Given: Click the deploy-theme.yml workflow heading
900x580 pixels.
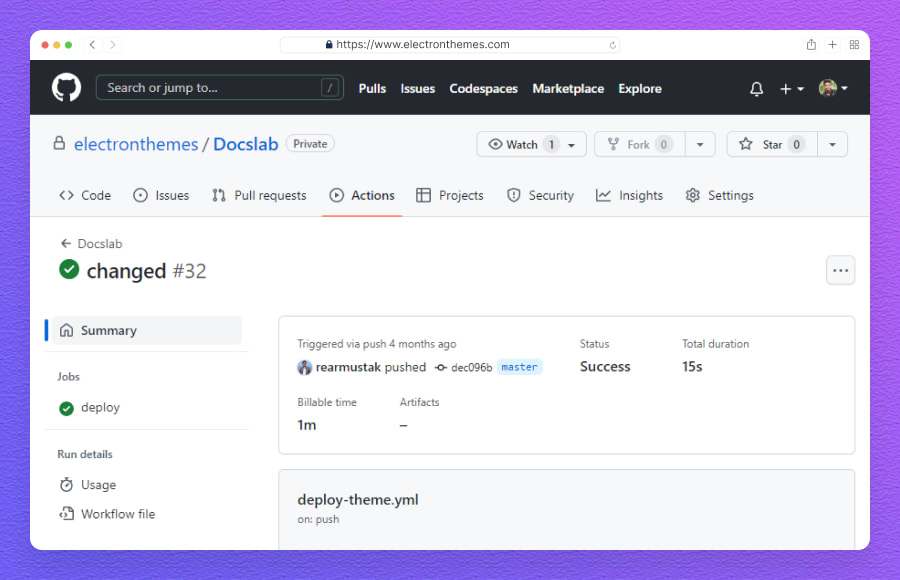Looking at the screenshot, I should click(x=358, y=500).
